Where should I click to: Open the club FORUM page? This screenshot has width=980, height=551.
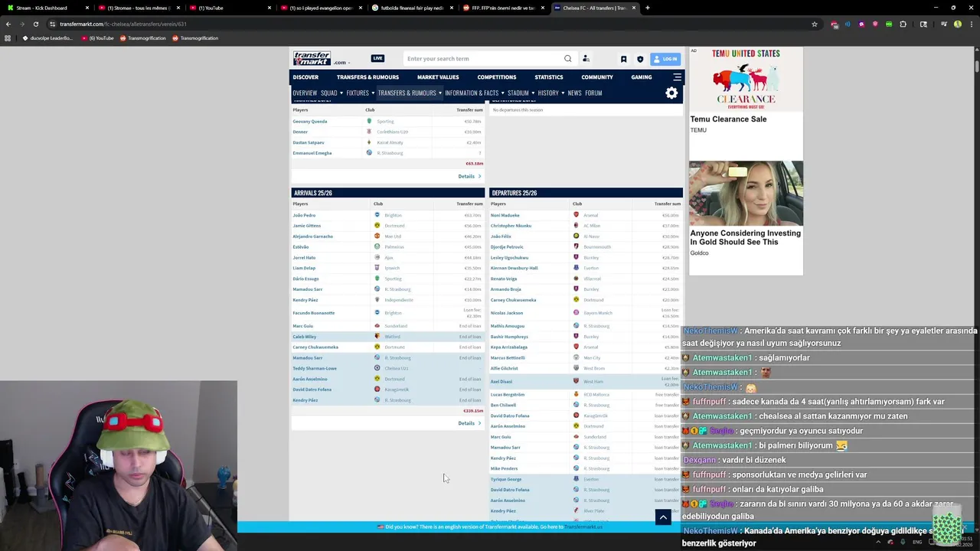593,93
